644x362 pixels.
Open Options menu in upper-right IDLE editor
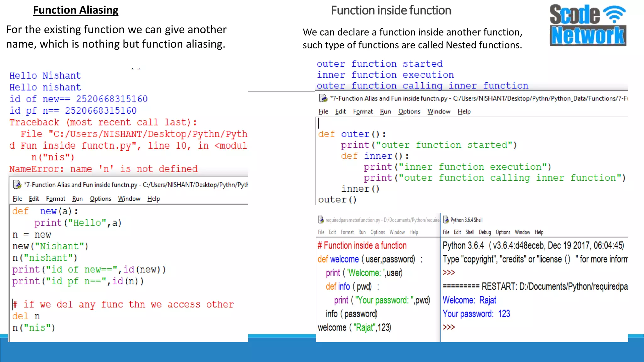tap(409, 112)
